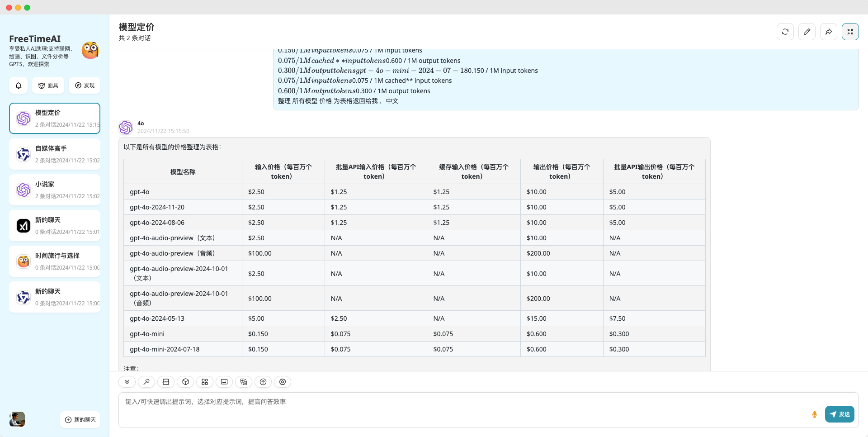The width and height of the screenshot is (868, 437).
Task: Open 面具 masks menu in sidebar
Action: coord(48,85)
